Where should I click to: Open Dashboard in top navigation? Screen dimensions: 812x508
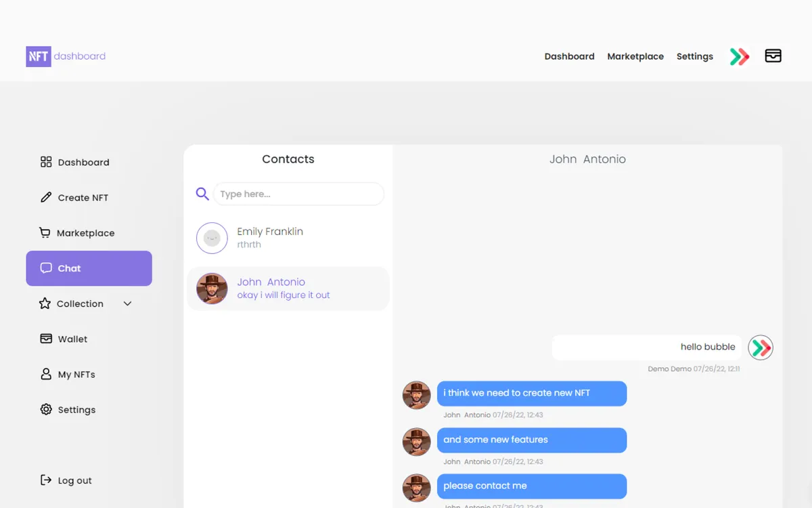569,56
